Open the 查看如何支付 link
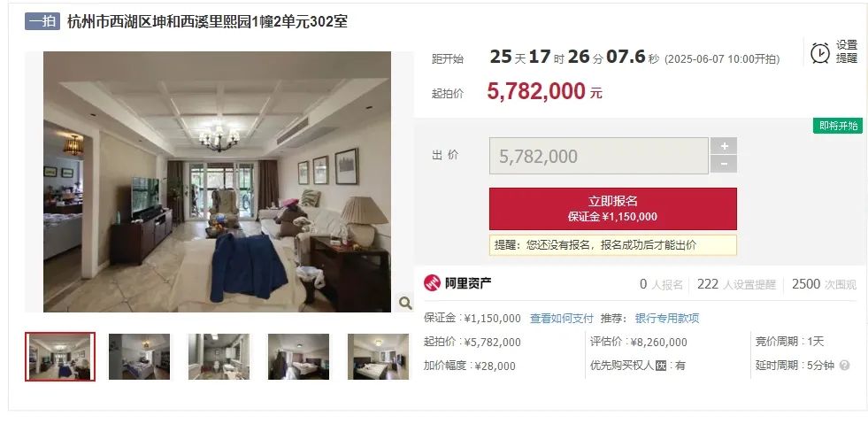The height and width of the screenshot is (424, 868). (x=561, y=319)
